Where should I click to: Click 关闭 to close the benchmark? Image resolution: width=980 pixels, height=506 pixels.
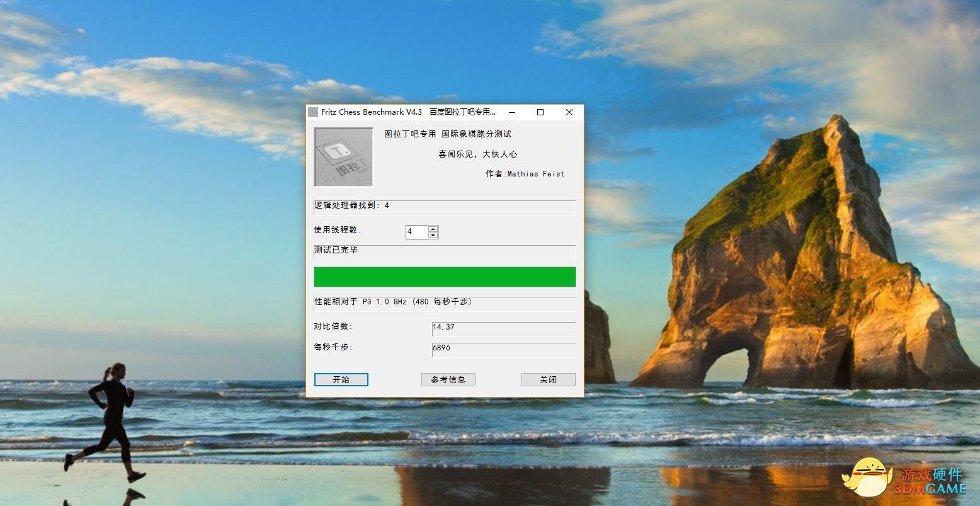(547, 379)
